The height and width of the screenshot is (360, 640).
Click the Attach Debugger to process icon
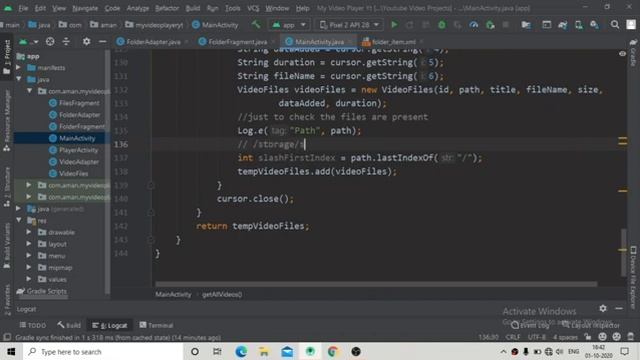pyautogui.click(x=490, y=25)
